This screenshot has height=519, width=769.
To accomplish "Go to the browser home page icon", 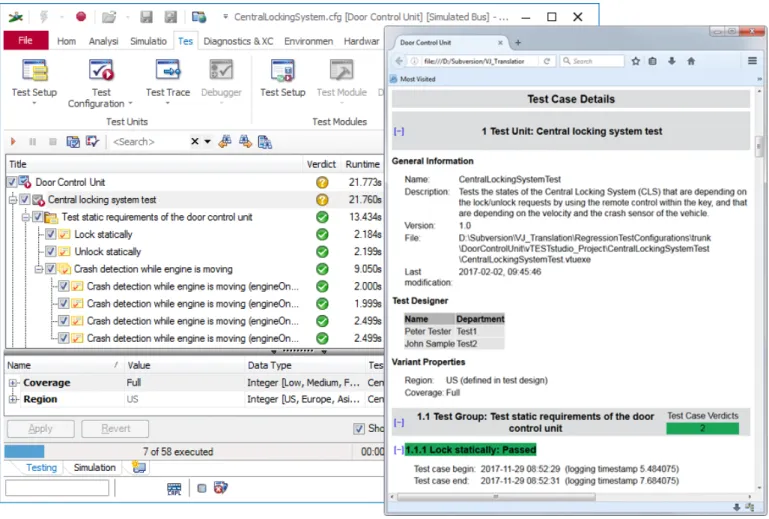I will pyautogui.click(x=691, y=61).
